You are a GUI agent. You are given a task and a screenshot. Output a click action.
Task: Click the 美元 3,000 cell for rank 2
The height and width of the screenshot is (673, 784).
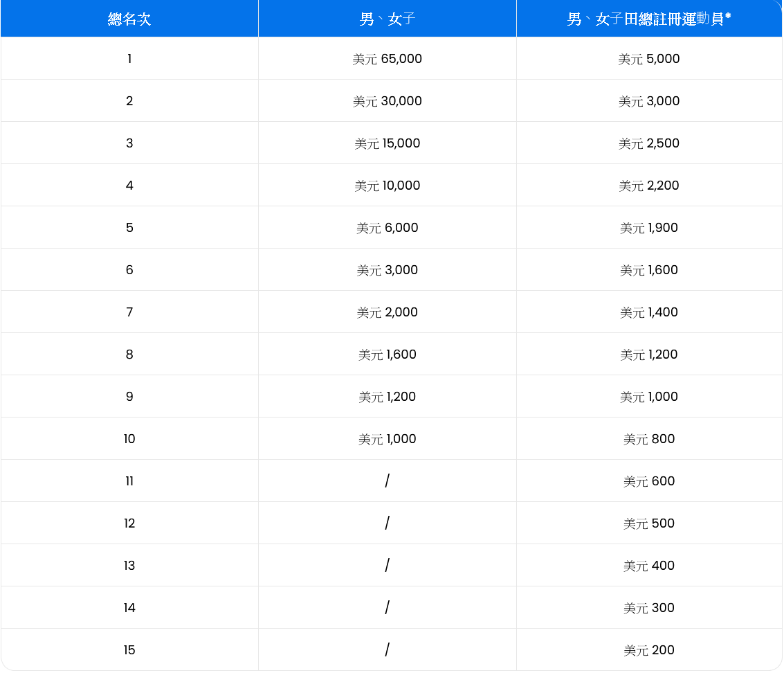(649, 101)
